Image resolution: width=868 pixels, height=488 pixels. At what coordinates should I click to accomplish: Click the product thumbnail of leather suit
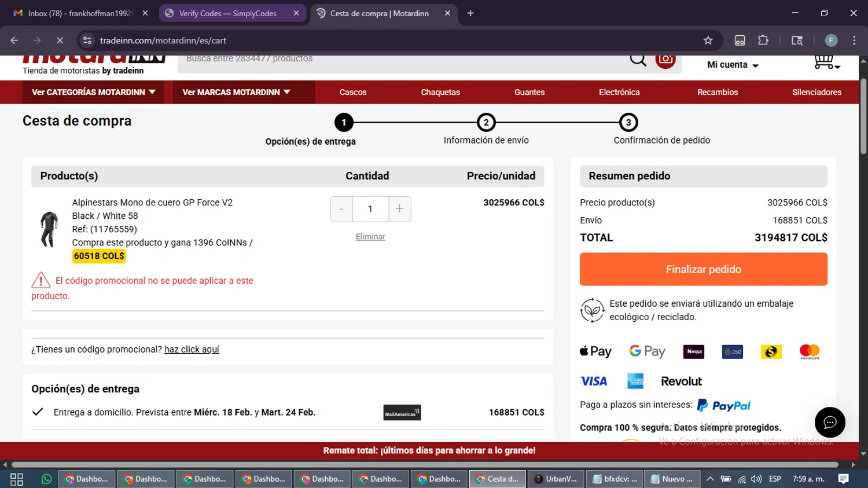[49, 229]
